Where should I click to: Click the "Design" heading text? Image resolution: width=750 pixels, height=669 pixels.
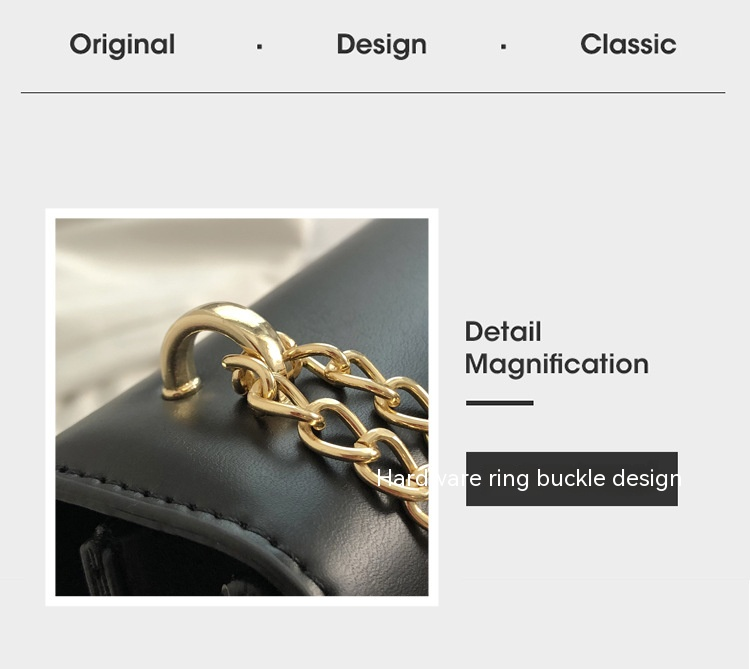381,45
